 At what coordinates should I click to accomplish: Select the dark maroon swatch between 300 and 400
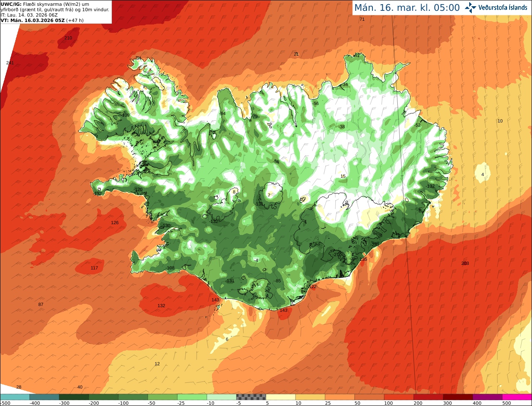(458, 397)
